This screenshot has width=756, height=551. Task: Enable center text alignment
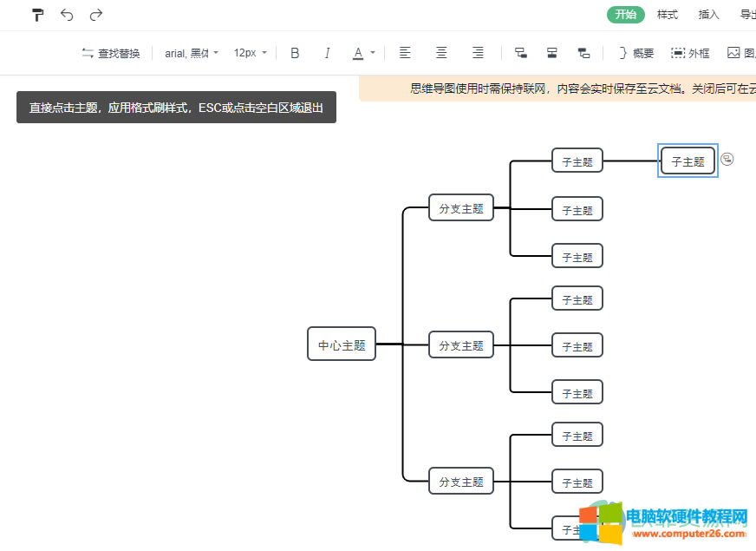click(441, 53)
